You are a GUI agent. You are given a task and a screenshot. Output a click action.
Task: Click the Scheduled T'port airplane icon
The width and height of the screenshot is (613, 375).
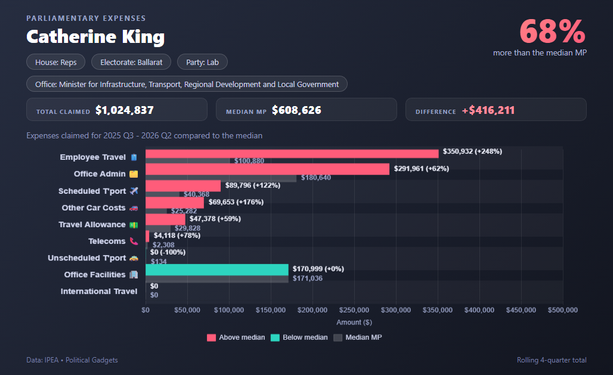tap(134, 191)
